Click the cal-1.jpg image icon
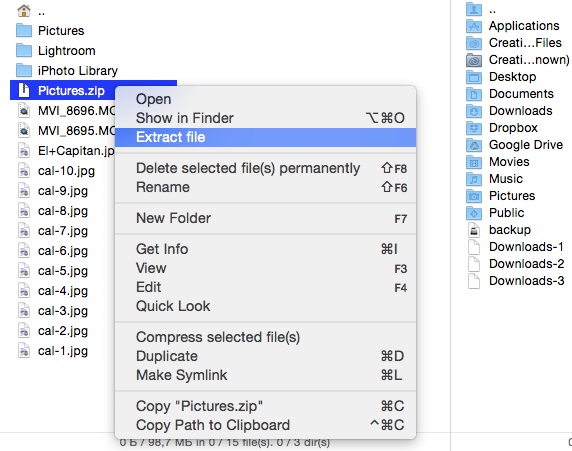The width and height of the screenshot is (572, 451). [x=24, y=351]
